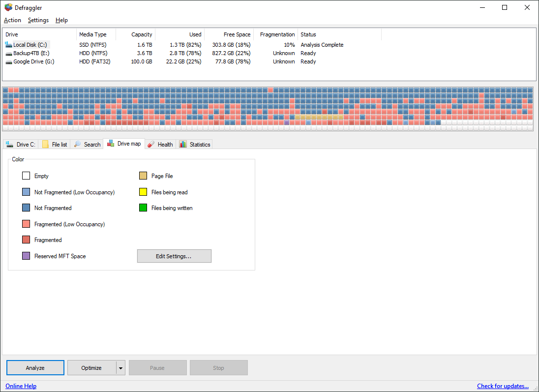Screen dimensions: 539x392
Task: Click the Not Fragmented color swatch
Action: (26, 208)
